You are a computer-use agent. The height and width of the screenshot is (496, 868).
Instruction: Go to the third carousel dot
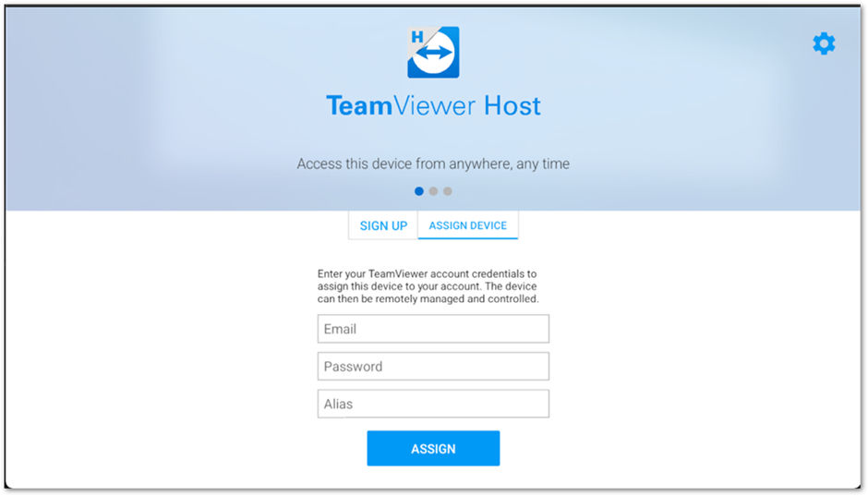point(448,191)
